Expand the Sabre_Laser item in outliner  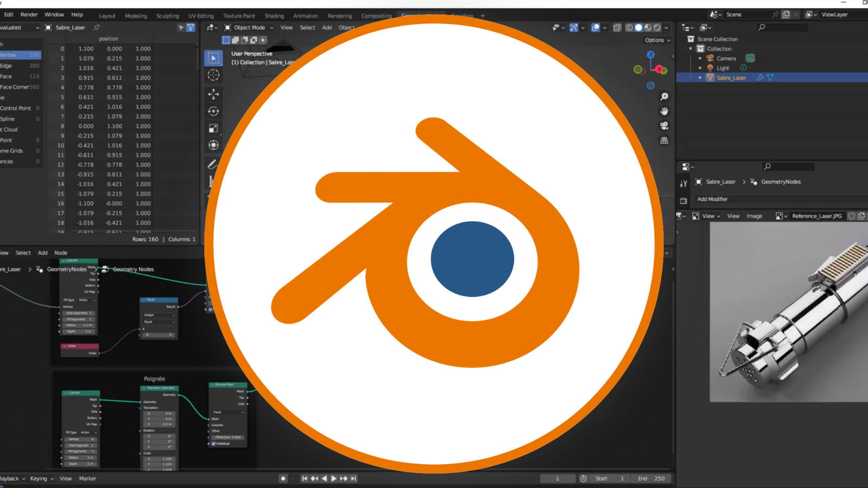click(700, 78)
